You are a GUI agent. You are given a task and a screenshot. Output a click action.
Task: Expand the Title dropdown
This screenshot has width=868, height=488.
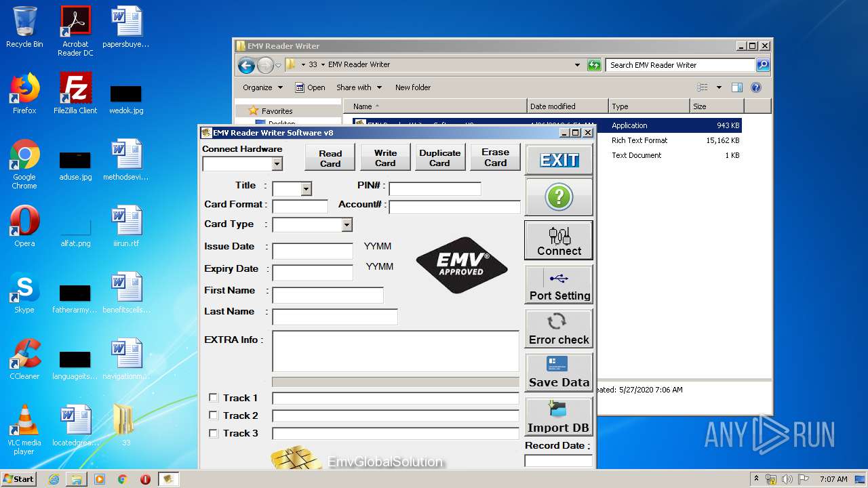307,188
